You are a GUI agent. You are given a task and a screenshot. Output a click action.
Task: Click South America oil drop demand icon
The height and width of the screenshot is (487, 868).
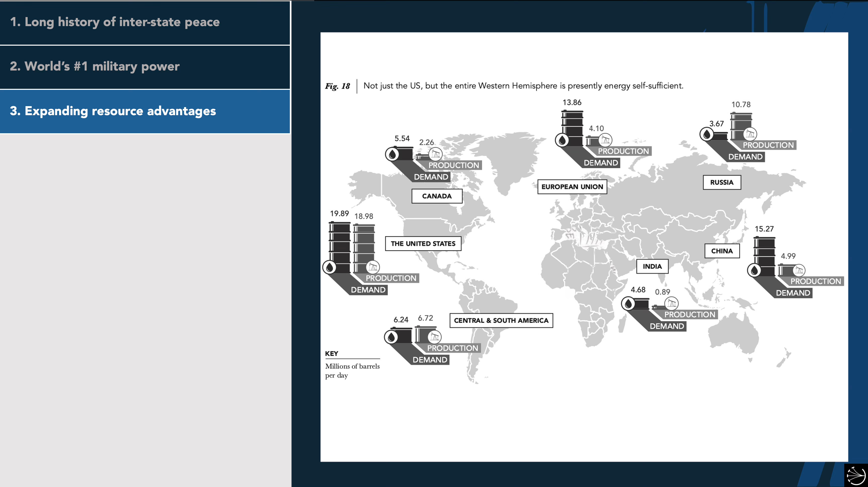tap(391, 337)
